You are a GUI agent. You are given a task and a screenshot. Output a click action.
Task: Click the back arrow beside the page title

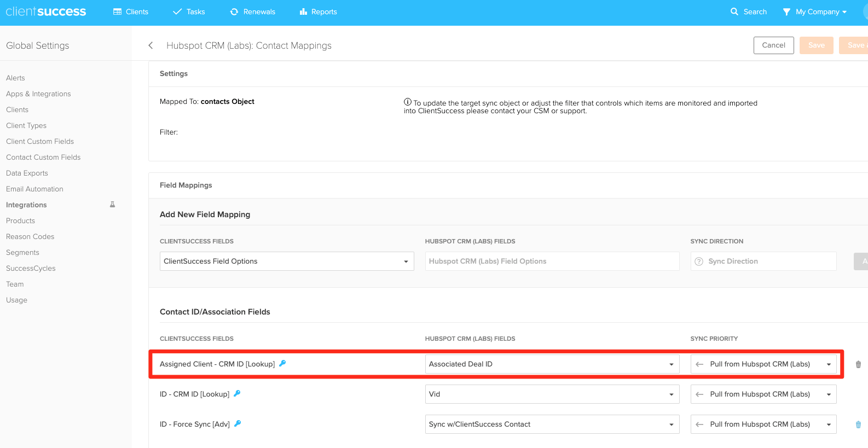click(151, 45)
